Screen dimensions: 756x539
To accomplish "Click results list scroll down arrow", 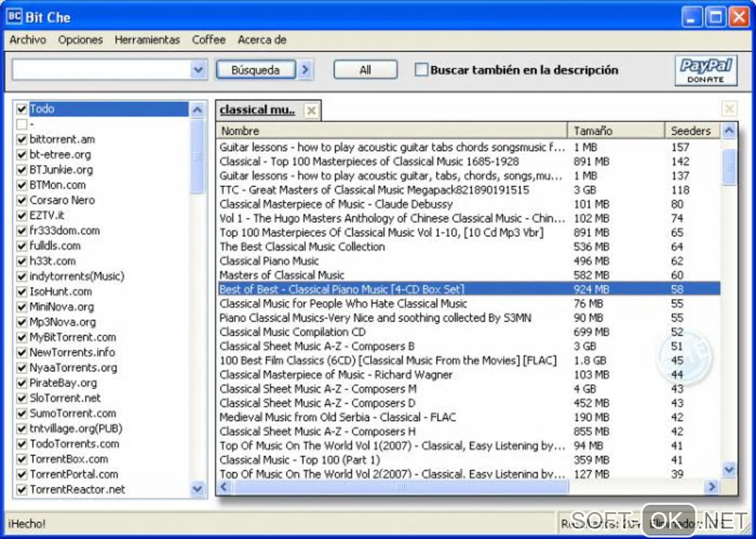I will (729, 469).
